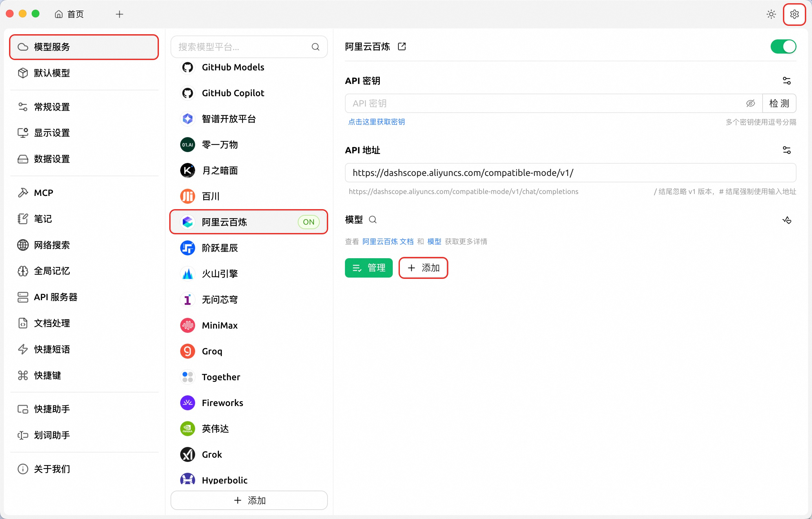Screen dimensions: 812x519
Task: Open 默认模型 settings
Action: point(84,73)
